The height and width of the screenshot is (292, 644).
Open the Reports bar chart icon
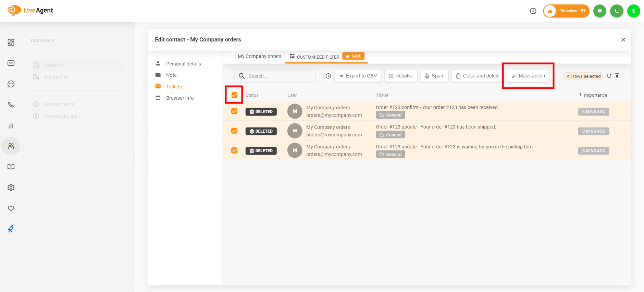(x=11, y=126)
